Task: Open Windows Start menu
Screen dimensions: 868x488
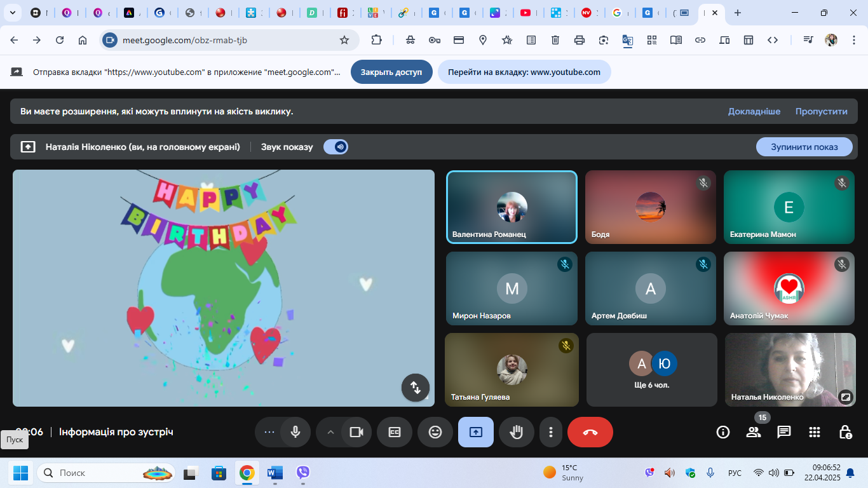Action: point(21,473)
